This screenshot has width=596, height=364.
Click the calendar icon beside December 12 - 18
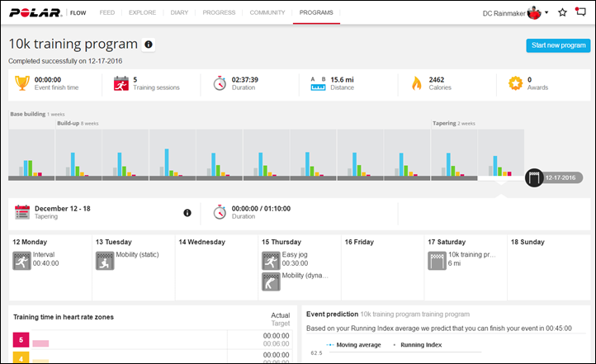[22, 212]
